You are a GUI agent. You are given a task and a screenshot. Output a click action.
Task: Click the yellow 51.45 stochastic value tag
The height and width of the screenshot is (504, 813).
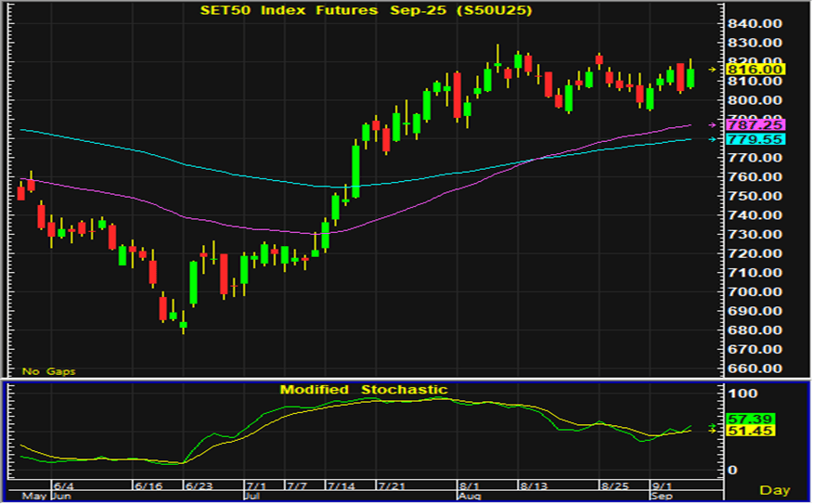pos(751,432)
